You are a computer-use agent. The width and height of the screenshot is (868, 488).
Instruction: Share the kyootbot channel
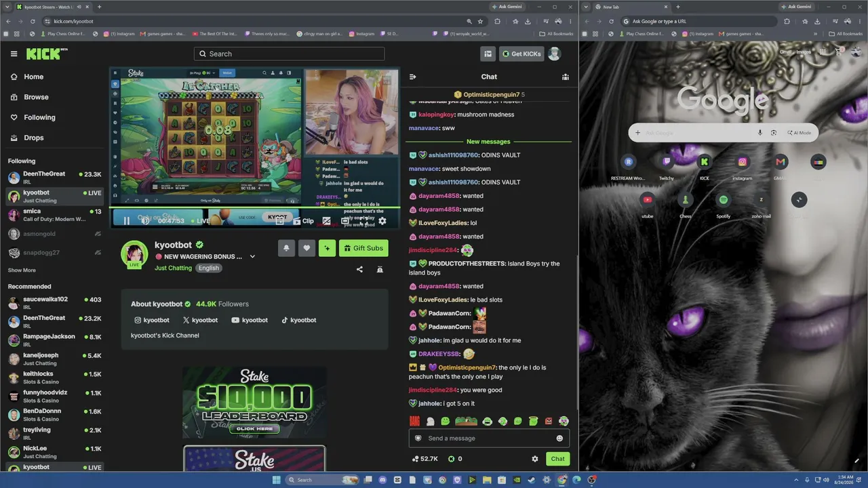tap(359, 269)
